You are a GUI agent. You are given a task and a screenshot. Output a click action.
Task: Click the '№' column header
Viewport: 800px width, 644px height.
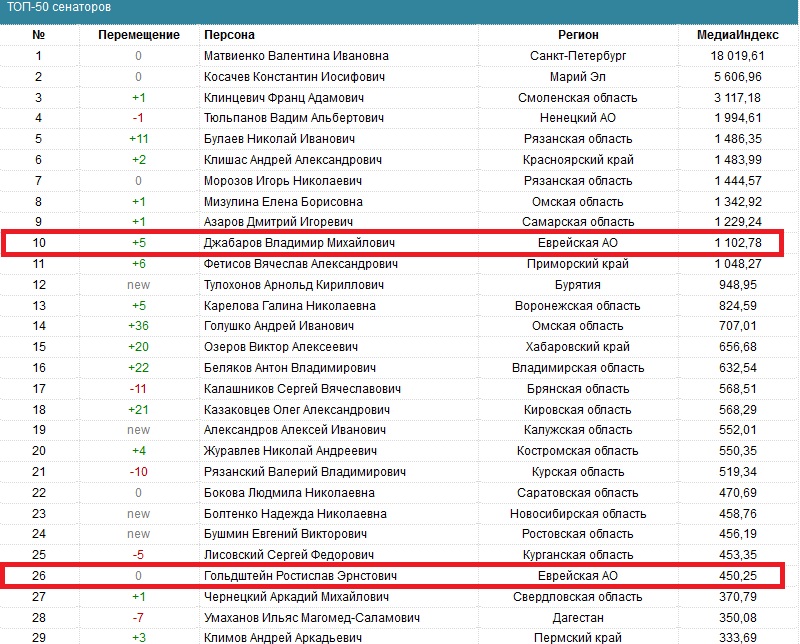[x=39, y=35]
